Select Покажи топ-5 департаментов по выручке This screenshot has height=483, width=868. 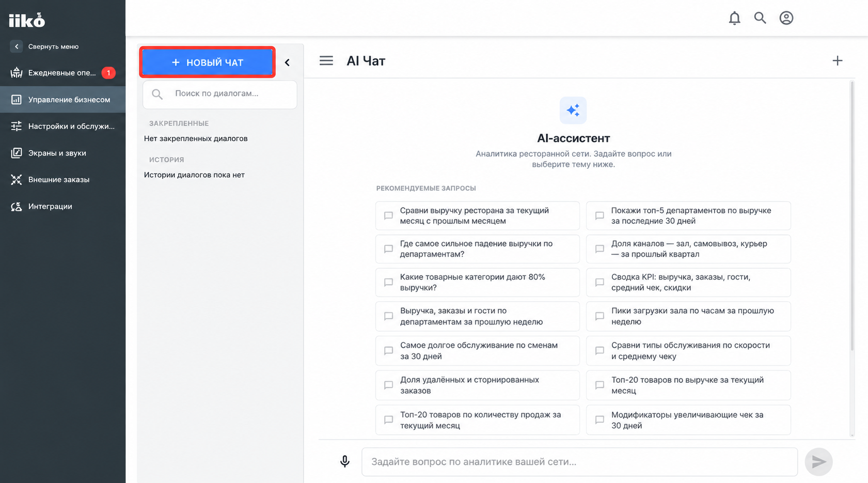click(x=688, y=215)
